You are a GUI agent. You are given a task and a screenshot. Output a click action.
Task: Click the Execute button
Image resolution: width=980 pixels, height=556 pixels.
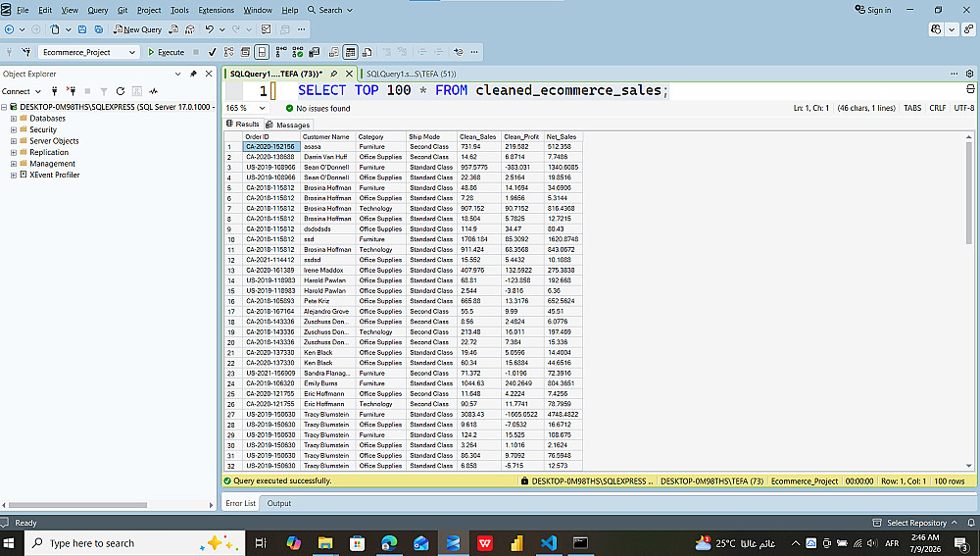(166, 53)
